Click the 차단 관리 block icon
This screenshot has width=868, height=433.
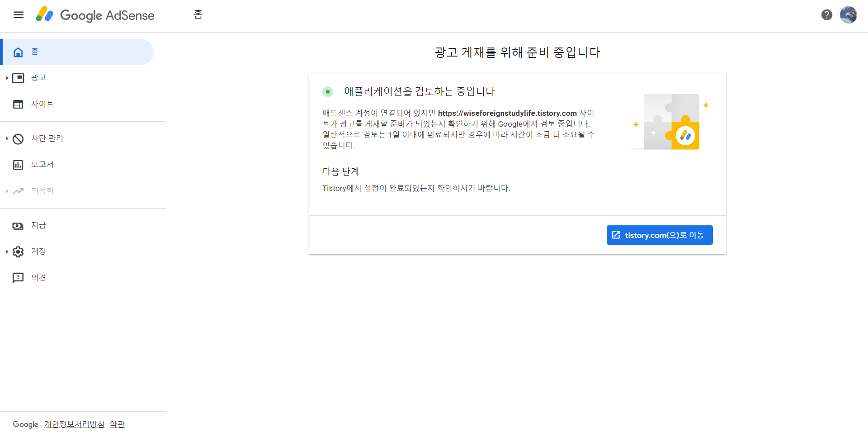pos(18,139)
